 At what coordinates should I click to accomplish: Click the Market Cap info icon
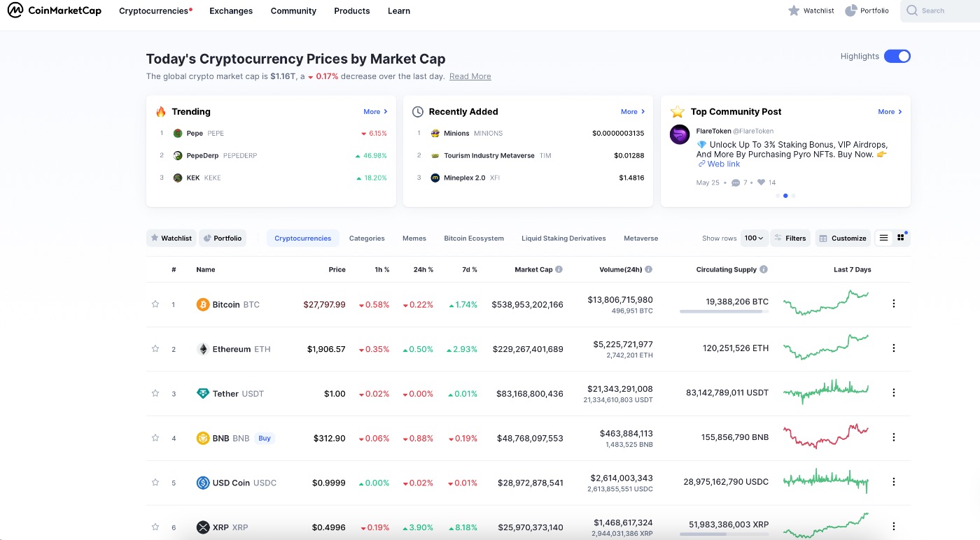tap(559, 269)
